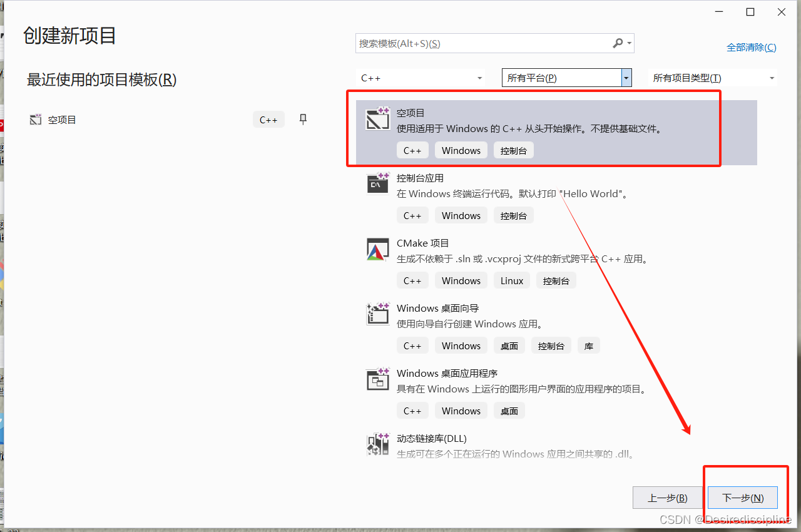Select the 动态链接库(DLL) template icon

tap(377, 444)
